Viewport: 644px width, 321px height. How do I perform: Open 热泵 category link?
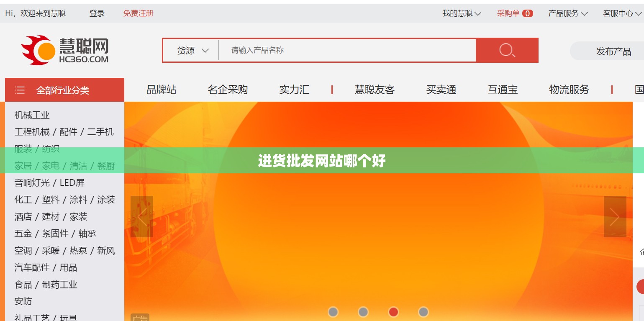coord(78,251)
